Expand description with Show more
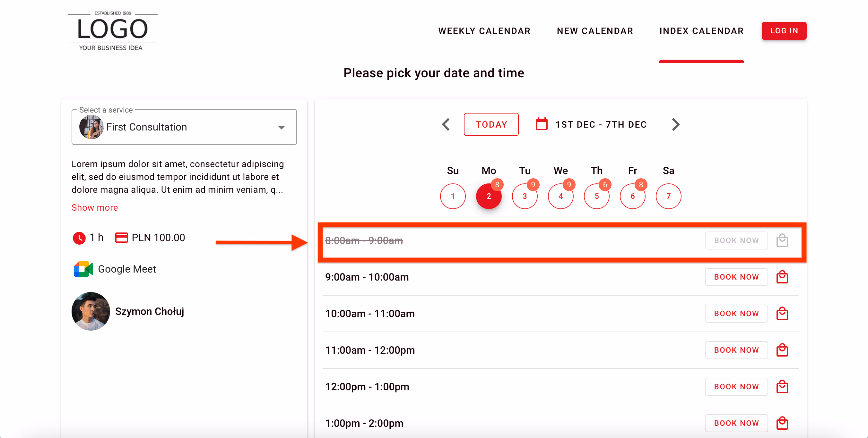Screen dimensions: 868x438 point(95,207)
